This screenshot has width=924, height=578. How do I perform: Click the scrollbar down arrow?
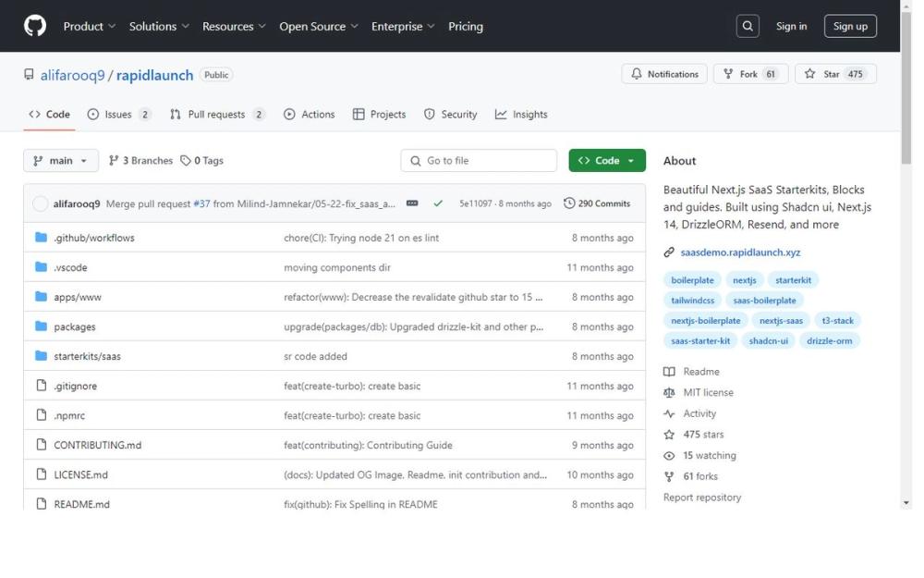906,503
